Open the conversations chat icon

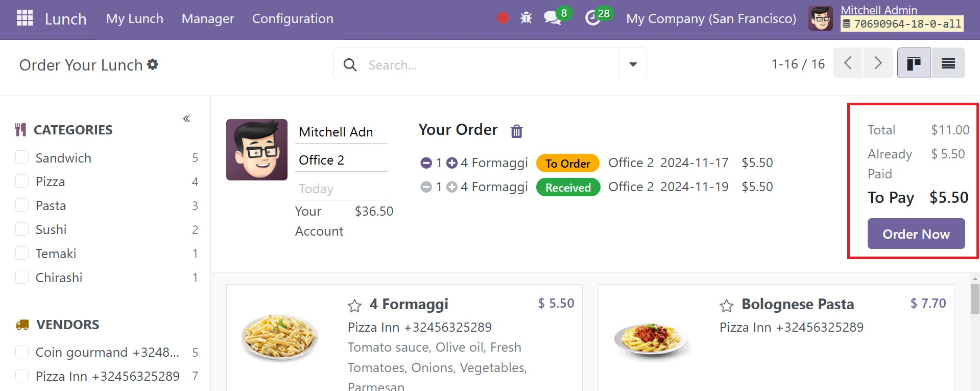click(x=553, y=18)
